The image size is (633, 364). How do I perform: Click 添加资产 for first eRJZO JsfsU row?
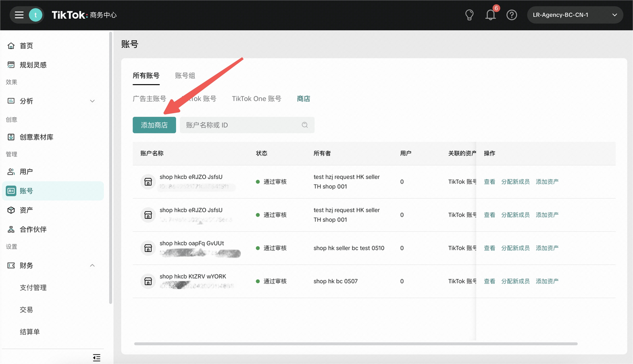547,182
